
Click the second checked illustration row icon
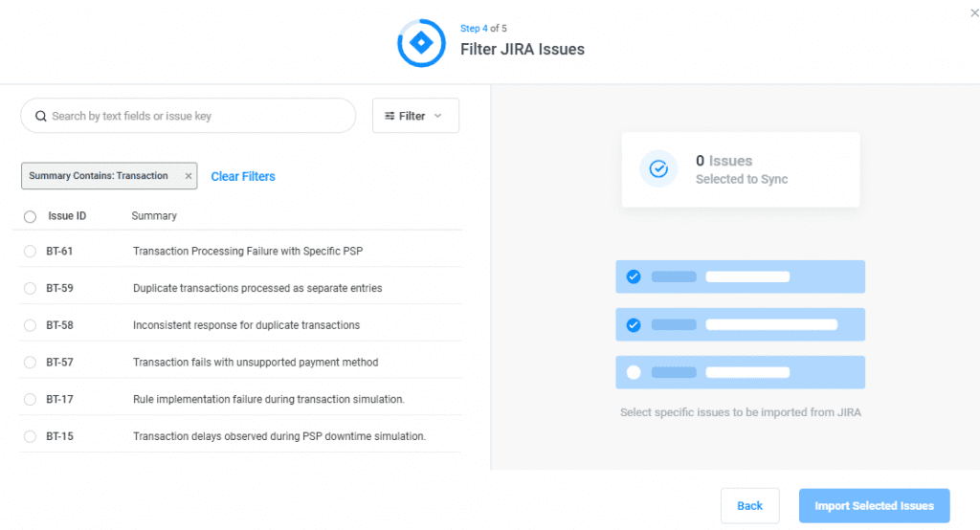[633, 324]
